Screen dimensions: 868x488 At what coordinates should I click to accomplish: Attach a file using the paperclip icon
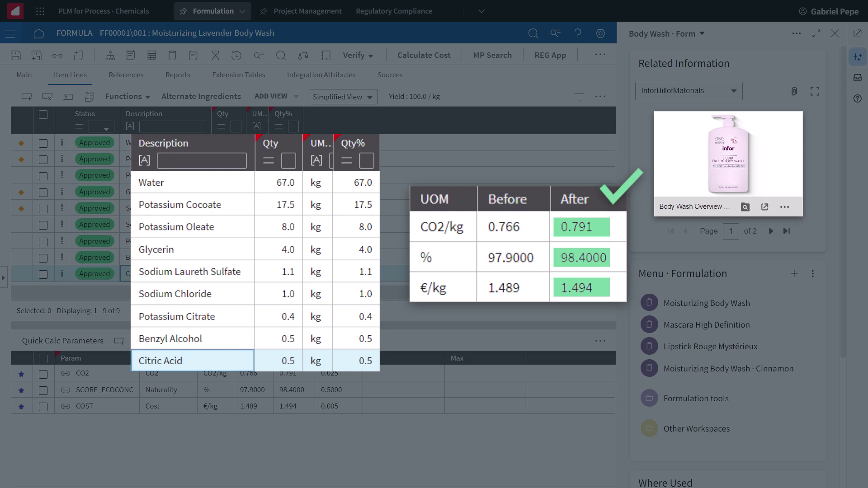tap(795, 91)
